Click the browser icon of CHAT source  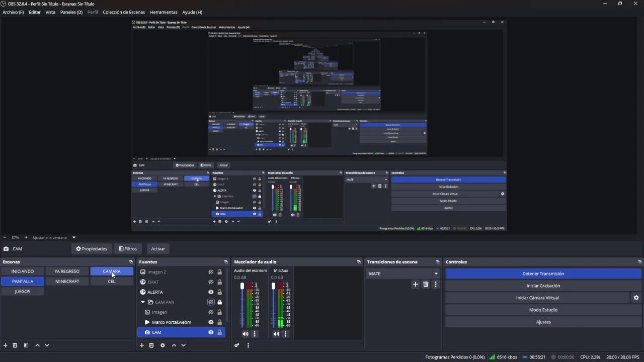(x=143, y=282)
